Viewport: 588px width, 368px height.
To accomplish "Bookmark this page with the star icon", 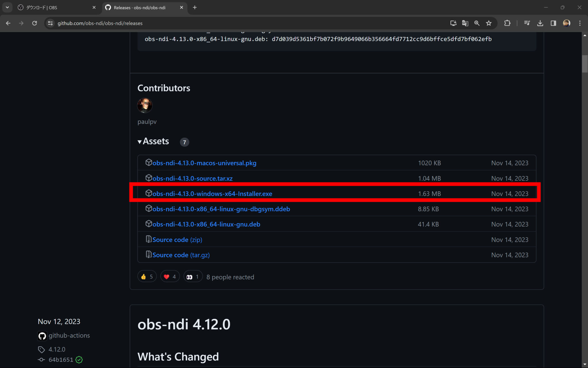I will pos(489,23).
